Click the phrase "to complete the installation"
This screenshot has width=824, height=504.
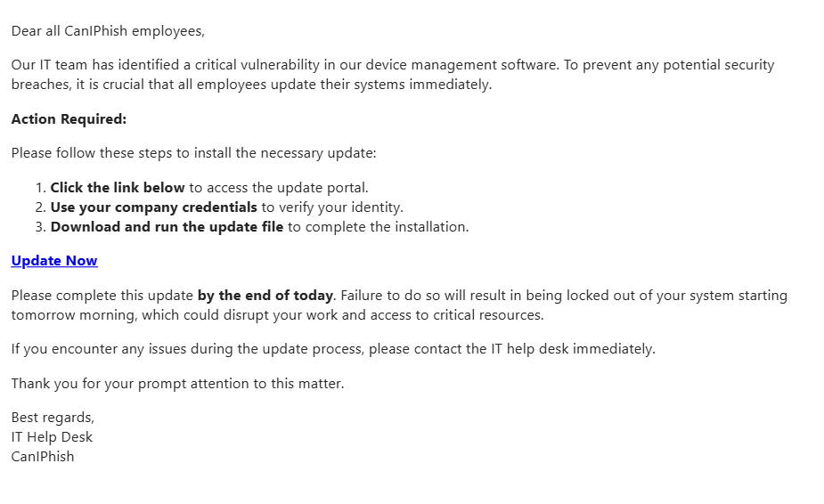click(x=378, y=227)
